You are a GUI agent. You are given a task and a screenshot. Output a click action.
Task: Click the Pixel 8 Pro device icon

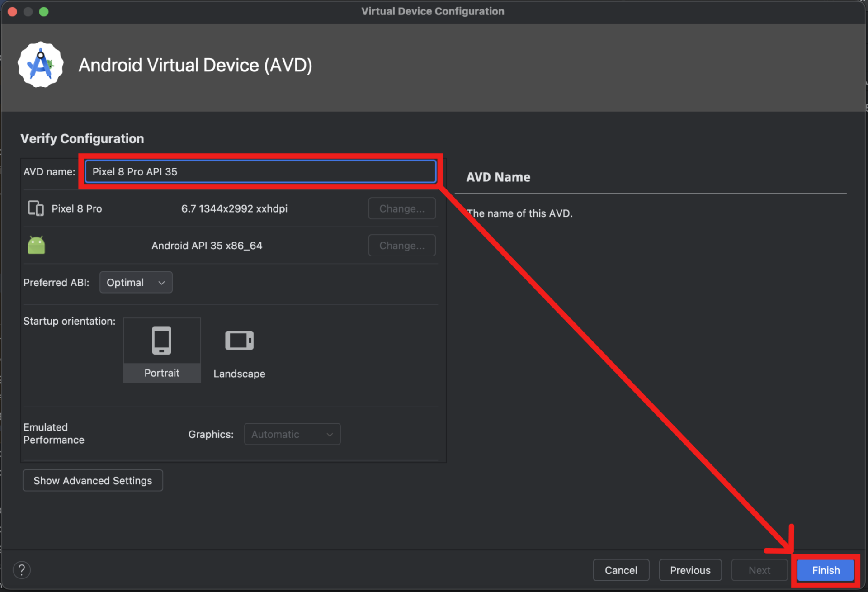tap(36, 208)
